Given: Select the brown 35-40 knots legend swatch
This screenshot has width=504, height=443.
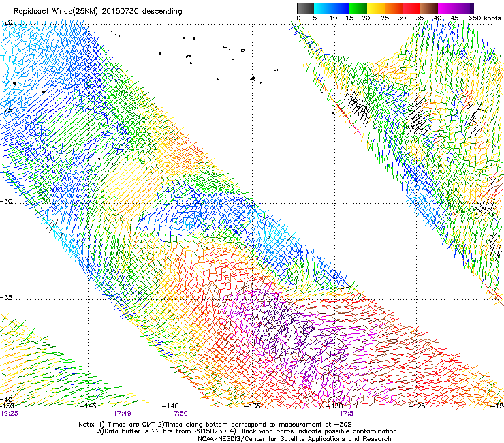Looking at the screenshot, I should pyautogui.click(x=429, y=8).
